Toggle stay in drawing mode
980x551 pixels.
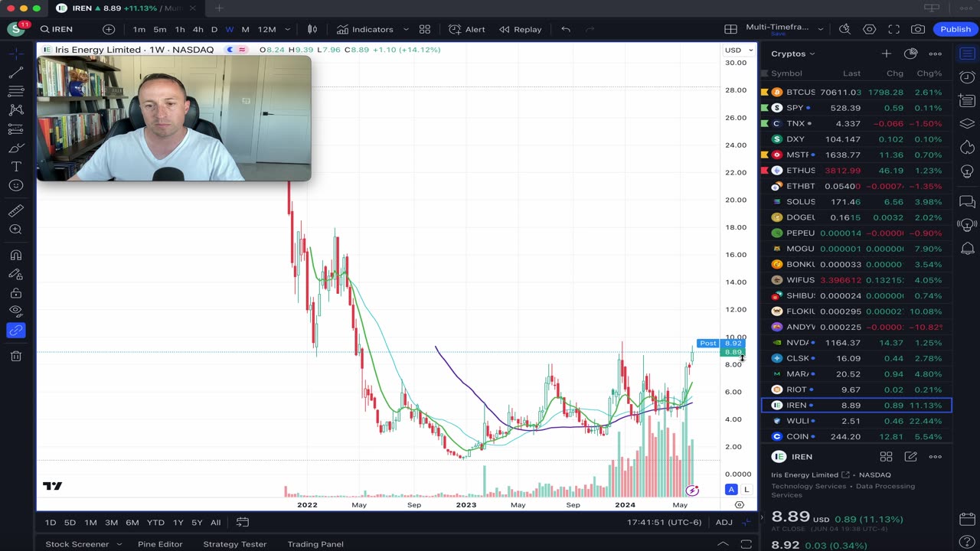15,274
